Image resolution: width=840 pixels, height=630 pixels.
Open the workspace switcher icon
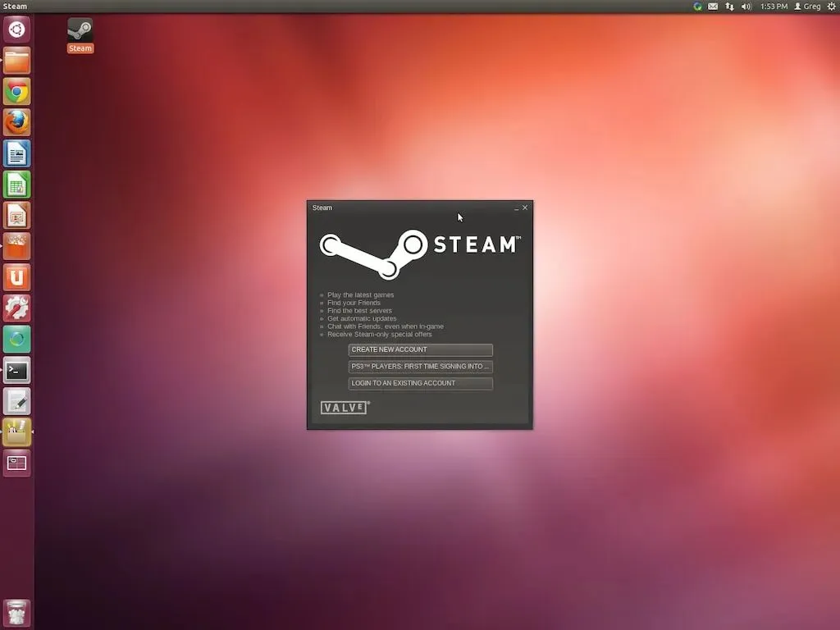point(16,463)
